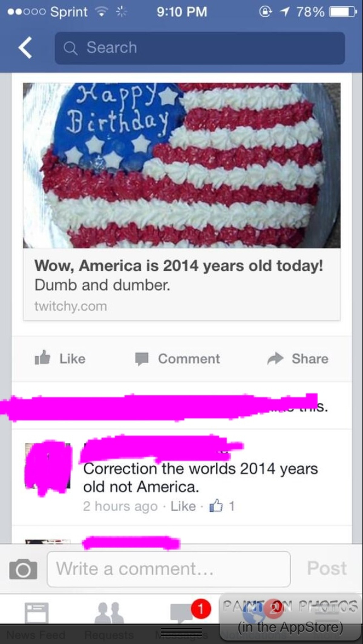Tap the Post button
The image size is (363, 644).
[327, 568]
